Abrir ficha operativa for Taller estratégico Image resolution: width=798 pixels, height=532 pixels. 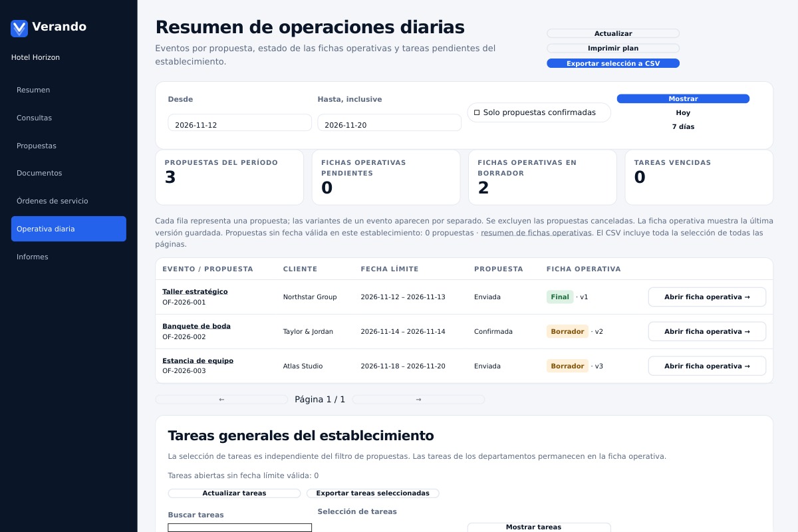pos(707,297)
